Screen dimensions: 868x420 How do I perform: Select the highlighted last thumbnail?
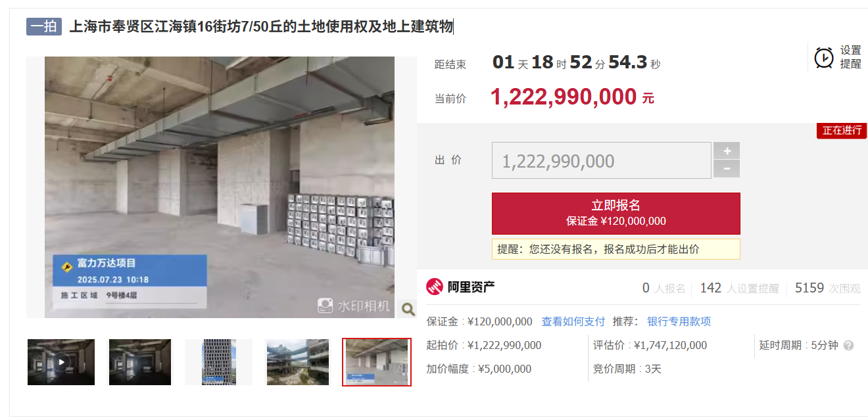point(377,362)
